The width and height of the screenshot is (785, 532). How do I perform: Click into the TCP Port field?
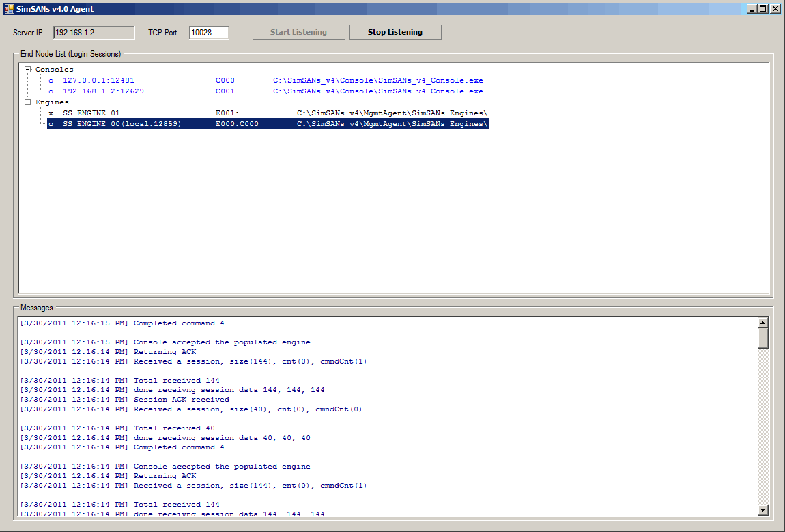point(208,33)
